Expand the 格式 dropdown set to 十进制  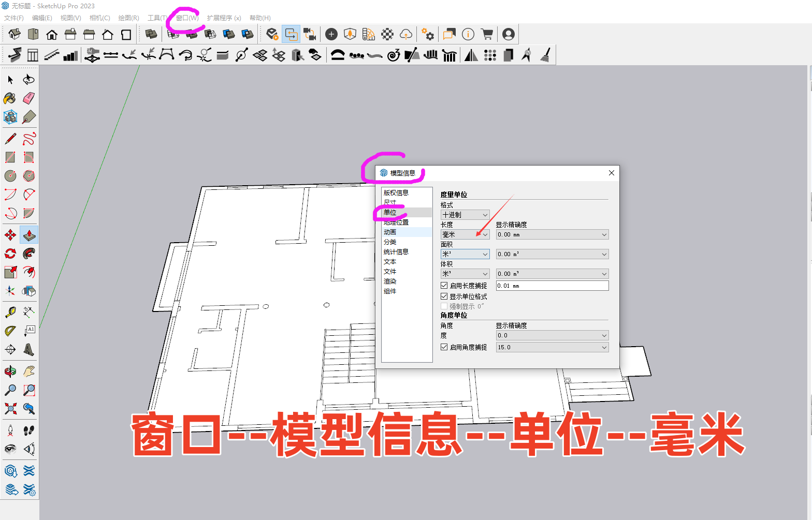465,215
